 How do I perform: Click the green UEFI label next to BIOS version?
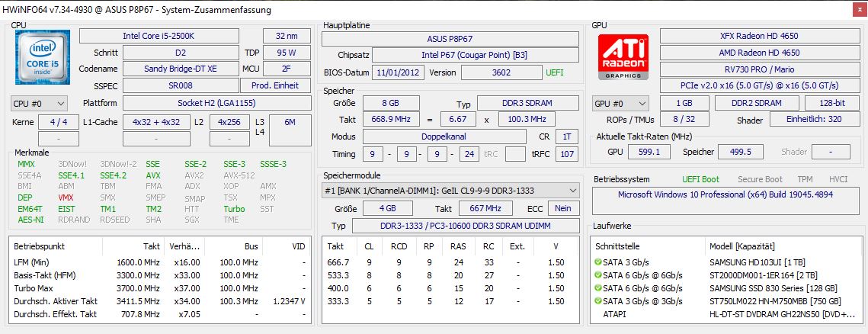(555, 72)
